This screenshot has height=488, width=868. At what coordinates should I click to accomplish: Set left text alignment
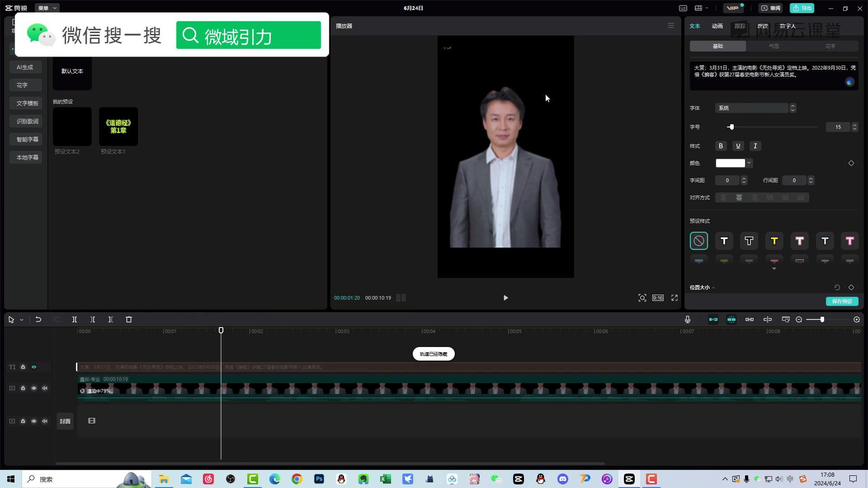click(x=724, y=197)
